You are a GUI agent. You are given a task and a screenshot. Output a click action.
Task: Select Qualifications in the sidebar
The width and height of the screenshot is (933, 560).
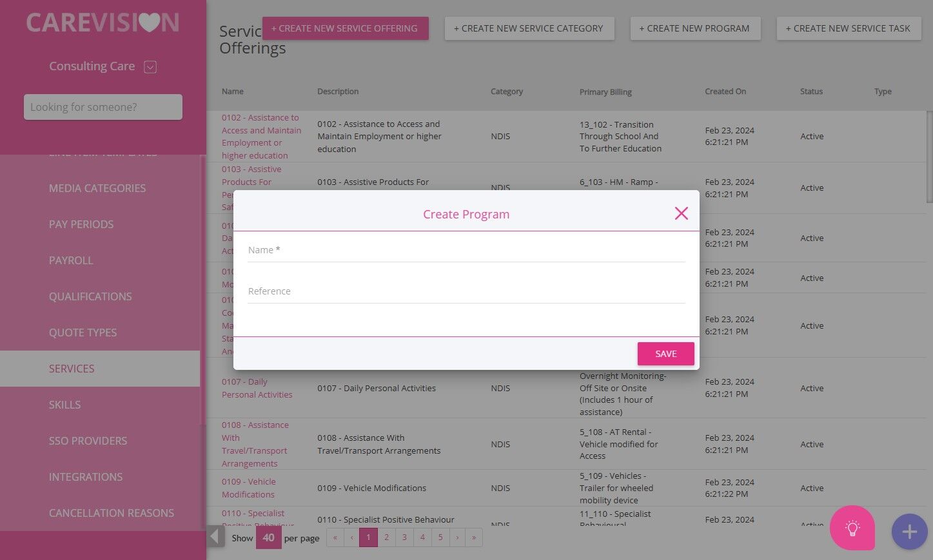[90, 296]
